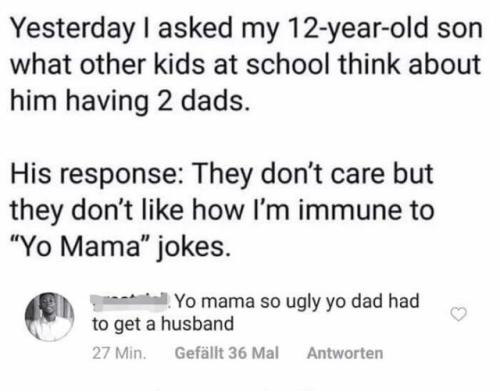Select the 27 Min. timestamp
The height and width of the screenshot is (391, 500).
coord(119,353)
